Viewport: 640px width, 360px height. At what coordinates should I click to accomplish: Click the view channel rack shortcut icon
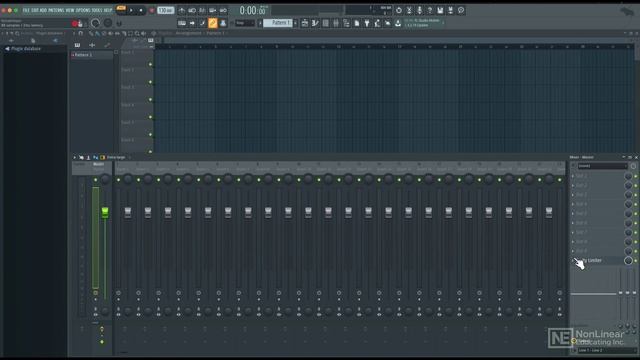(325, 23)
